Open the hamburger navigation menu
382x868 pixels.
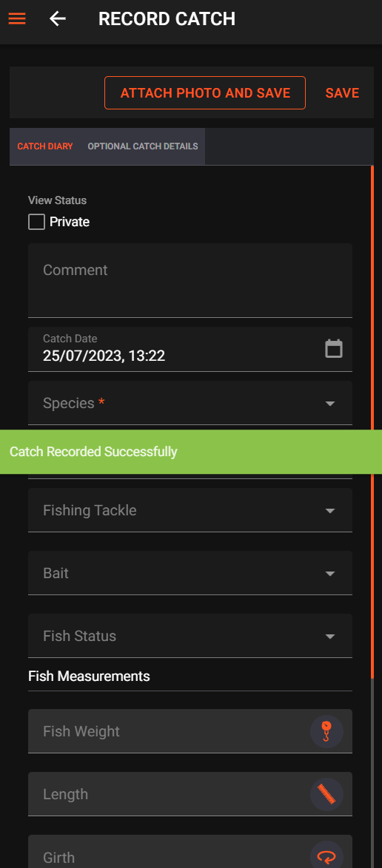17,18
